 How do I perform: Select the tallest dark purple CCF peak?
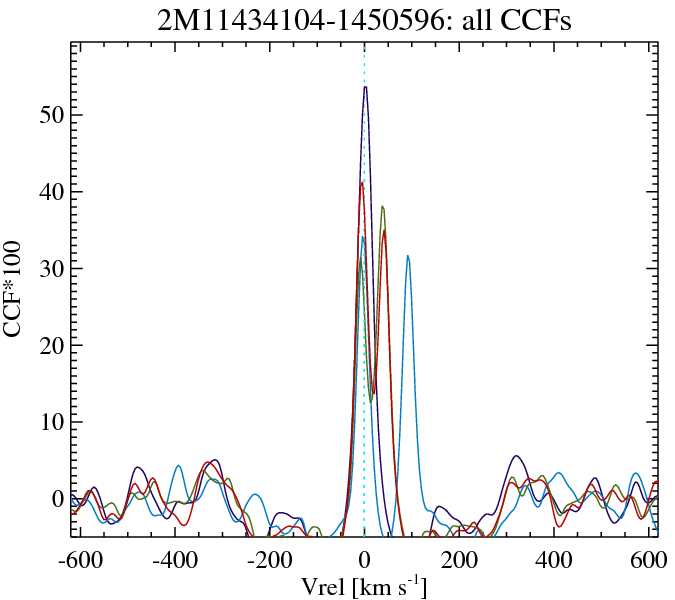tap(366, 88)
